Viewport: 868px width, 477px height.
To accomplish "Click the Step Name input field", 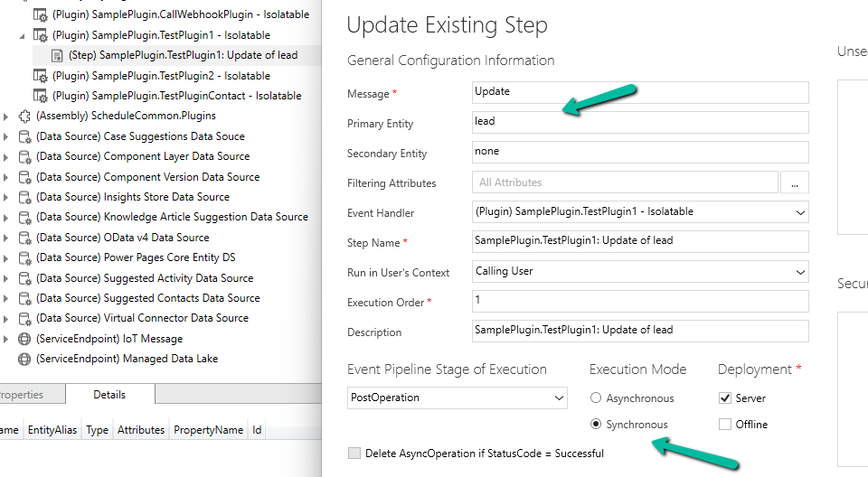I will tap(640, 241).
